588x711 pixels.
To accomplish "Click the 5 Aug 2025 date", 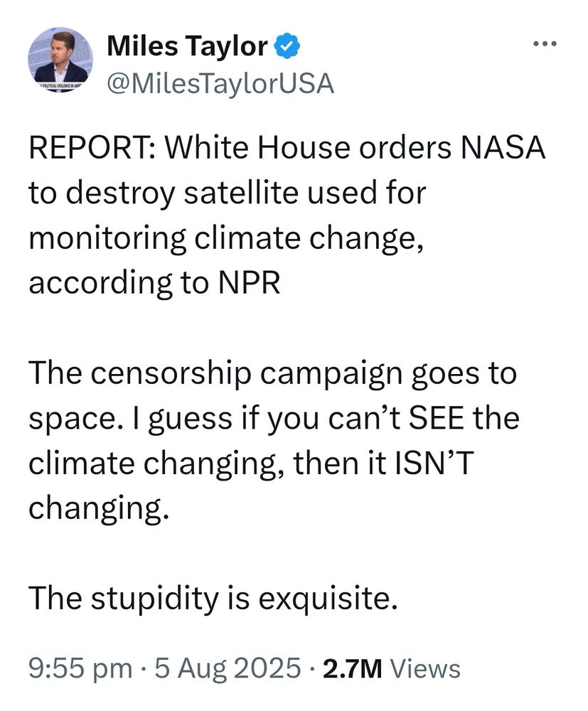I will point(228,668).
